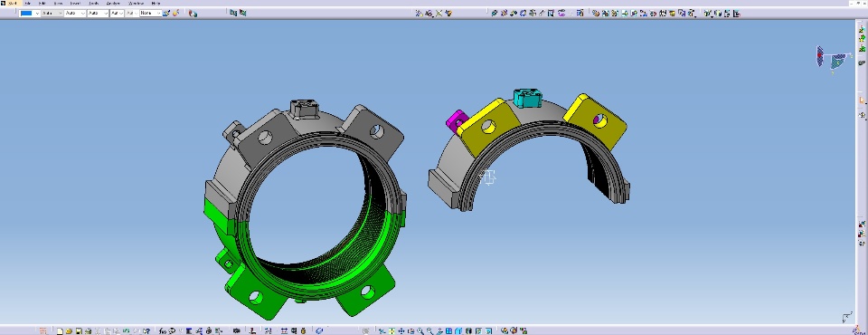The height and width of the screenshot is (335, 868).
Task: Open the Formula f(x) tool
Action: [163, 331]
